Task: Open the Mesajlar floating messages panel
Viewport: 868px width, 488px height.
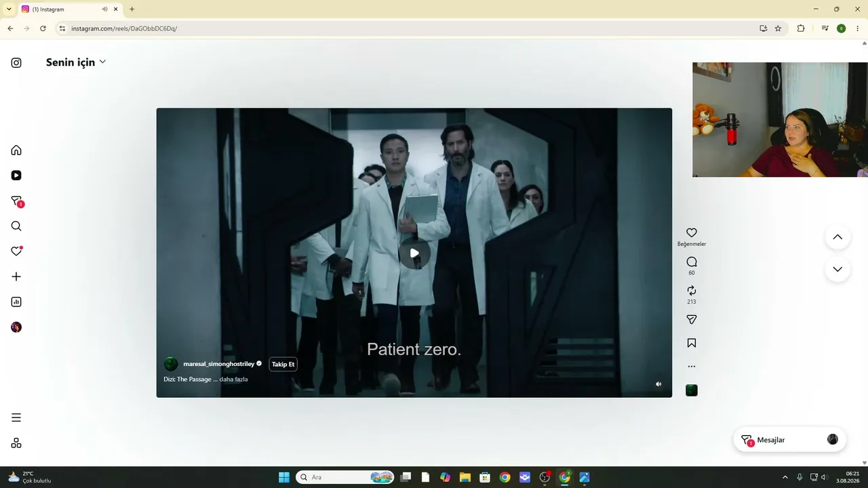Action: (789, 440)
